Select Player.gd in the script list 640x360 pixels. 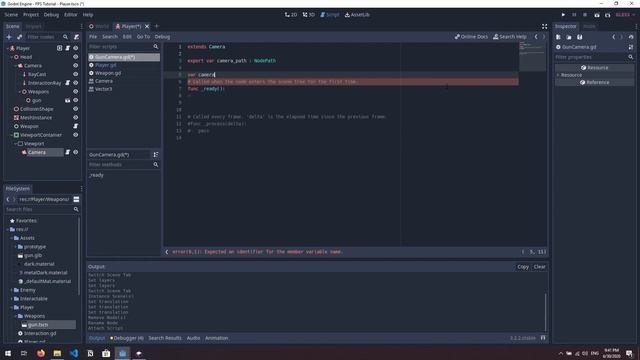(x=106, y=65)
